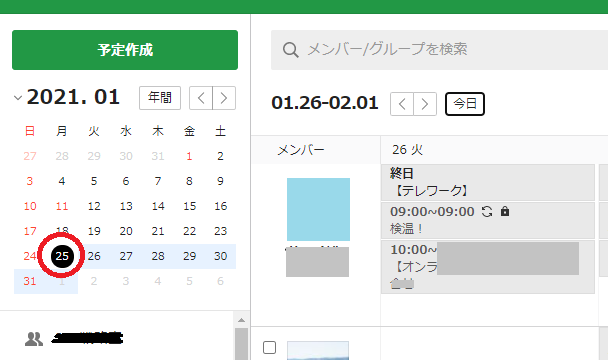The height and width of the screenshot is (360, 608).
Task: Select date 9 in mini calendar
Action: click(x=220, y=181)
